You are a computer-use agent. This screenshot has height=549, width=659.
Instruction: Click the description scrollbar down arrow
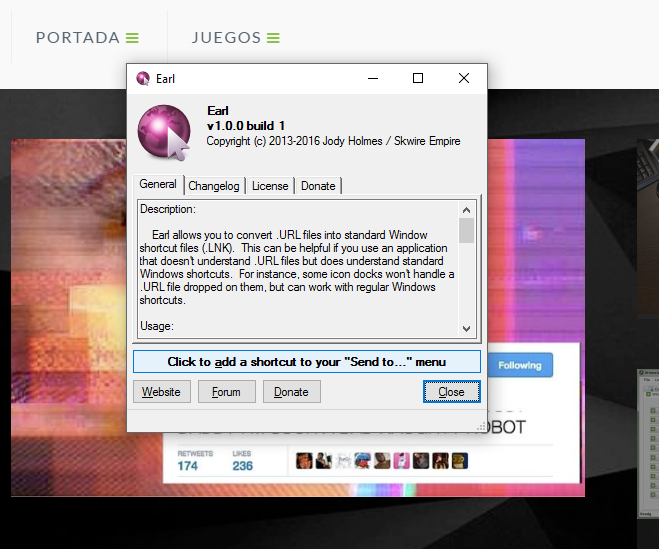click(466, 329)
